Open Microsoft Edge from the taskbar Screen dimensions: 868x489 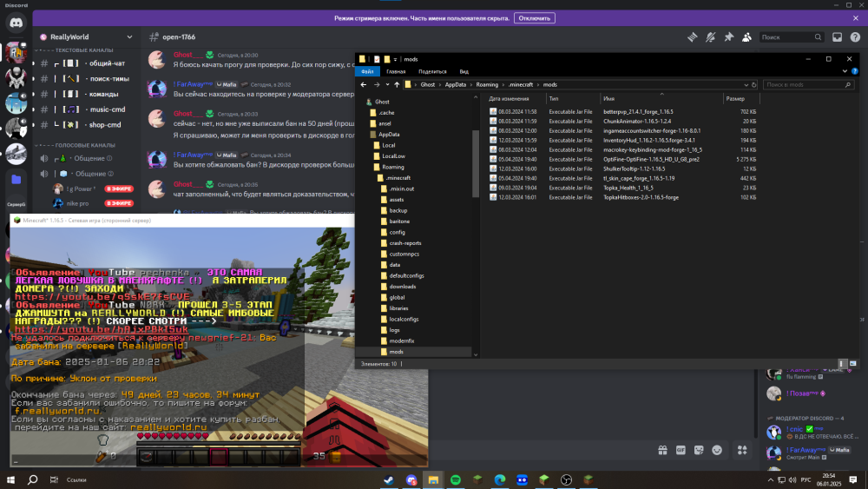pos(500,479)
